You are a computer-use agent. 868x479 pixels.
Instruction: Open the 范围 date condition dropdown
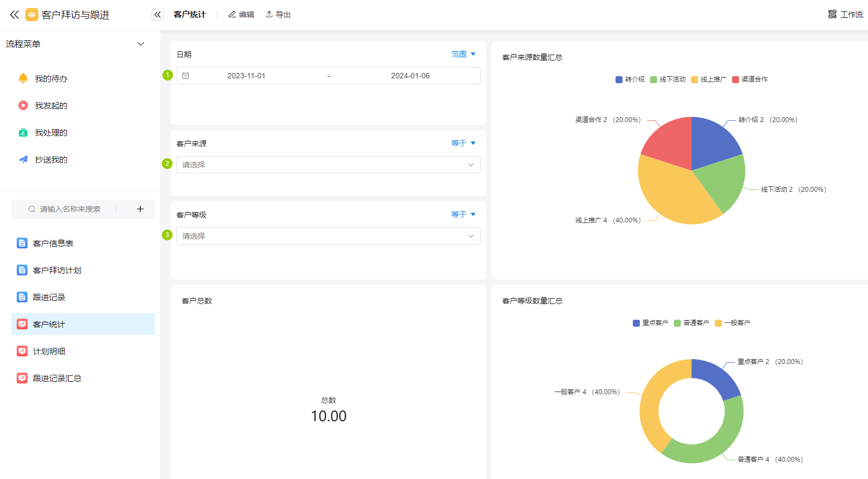(463, 54)
